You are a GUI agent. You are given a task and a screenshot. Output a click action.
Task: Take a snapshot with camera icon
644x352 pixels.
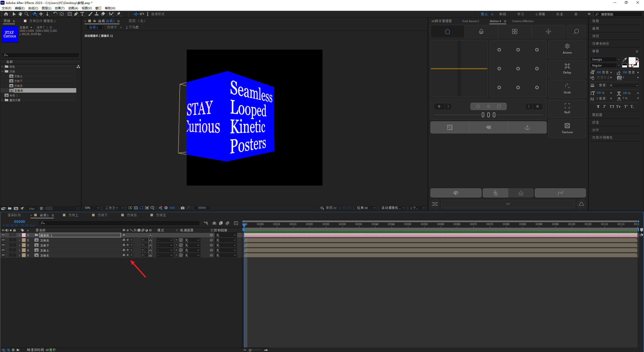[x=183, y=208]
